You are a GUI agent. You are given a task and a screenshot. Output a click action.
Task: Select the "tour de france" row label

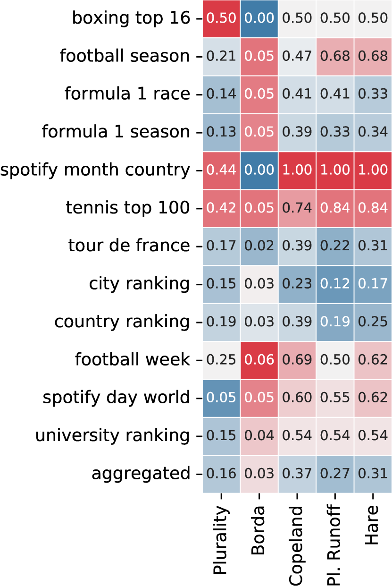(129, 246)
